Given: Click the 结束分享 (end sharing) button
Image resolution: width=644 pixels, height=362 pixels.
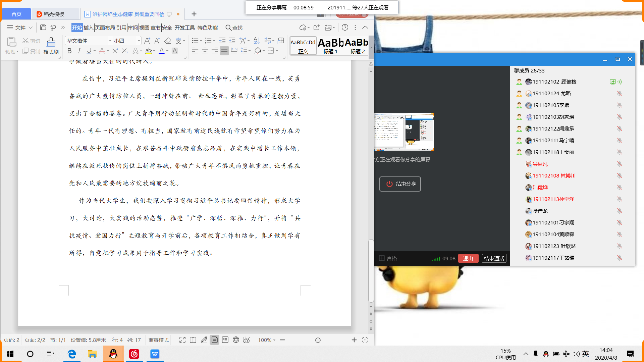Looking at the screenshot, I should [400, 184].
